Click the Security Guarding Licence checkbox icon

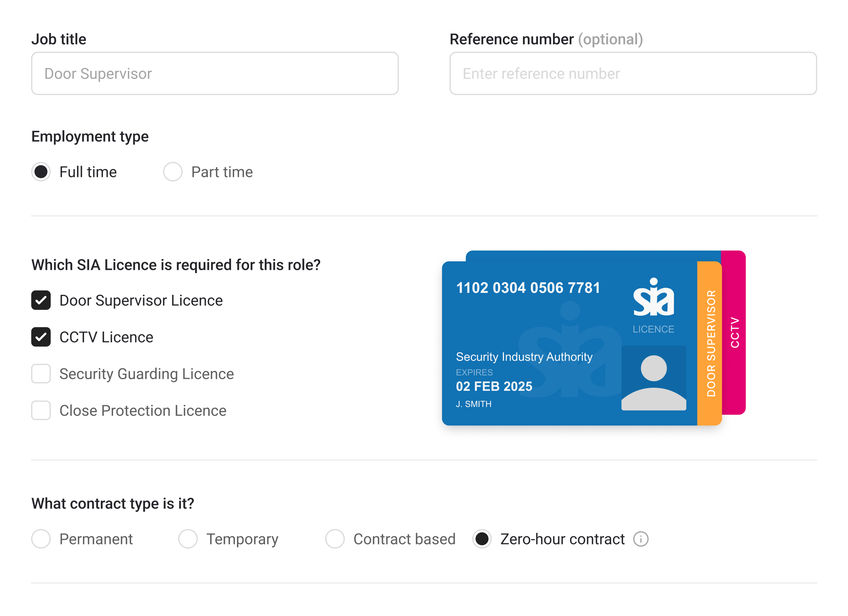click(x=42, y=374)
